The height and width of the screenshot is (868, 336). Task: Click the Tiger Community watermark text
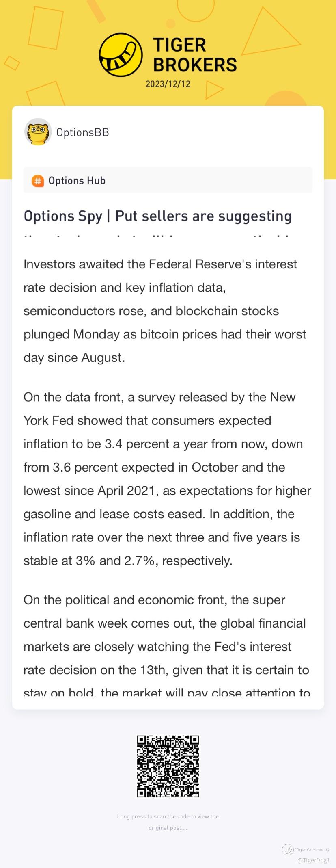point(312,850)
